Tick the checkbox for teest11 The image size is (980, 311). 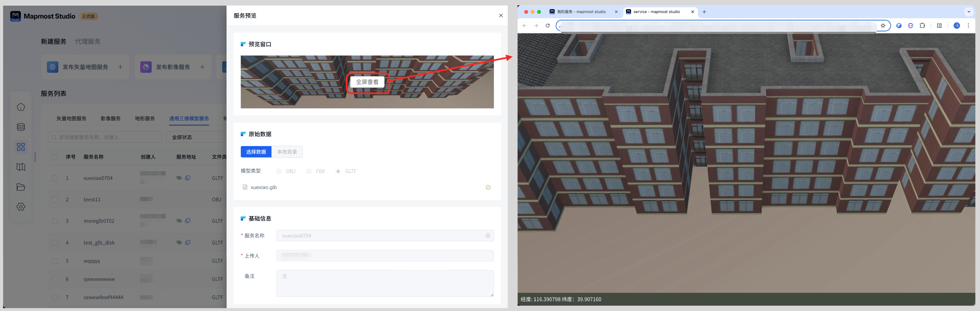pos(55,199)
